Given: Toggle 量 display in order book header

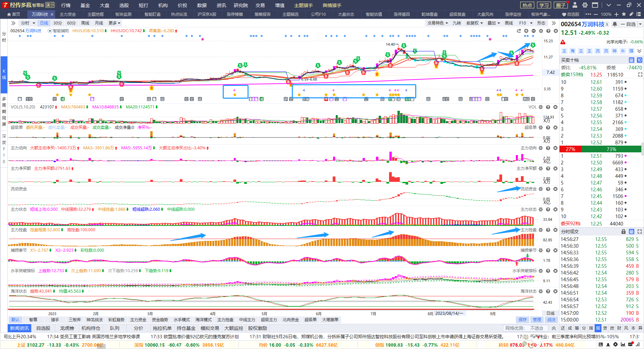Looking at the screenshot, I should pos(631,60).
